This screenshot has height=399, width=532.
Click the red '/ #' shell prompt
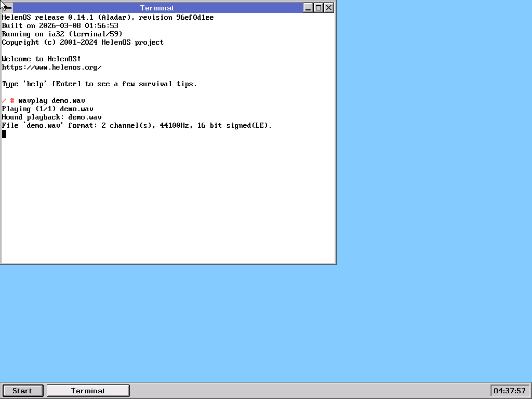8,101
